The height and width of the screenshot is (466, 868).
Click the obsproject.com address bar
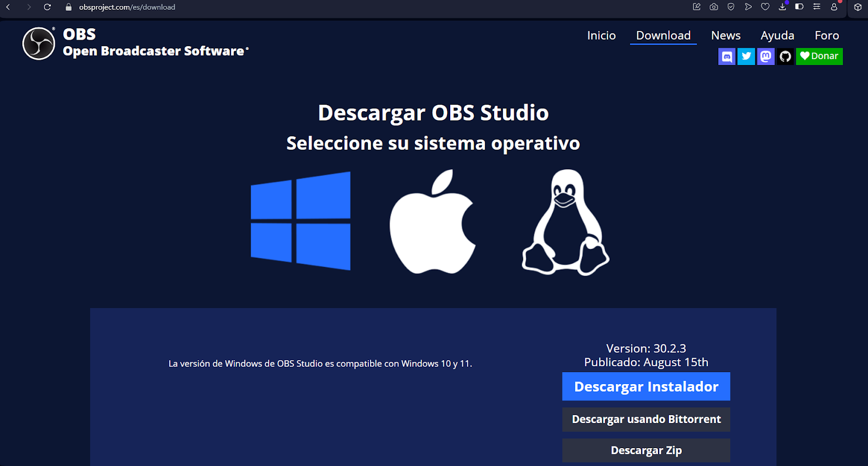[x=127, y=7]
